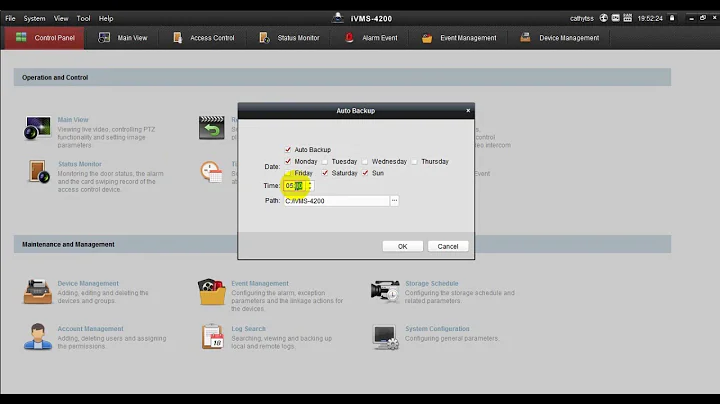
Task: Click the keyboard grid icon near the clock
Action: coord(628,18)
